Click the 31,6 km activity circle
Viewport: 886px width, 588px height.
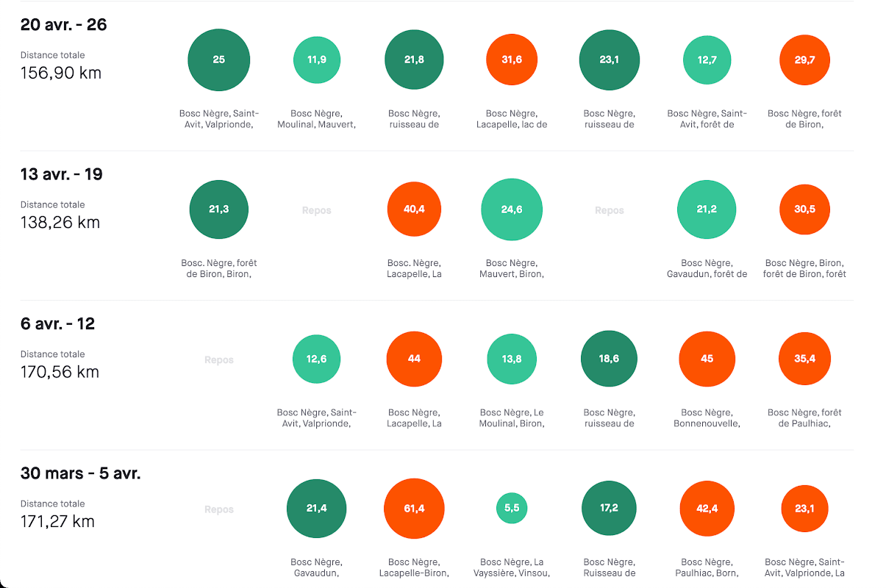click(x=512, y=60)
